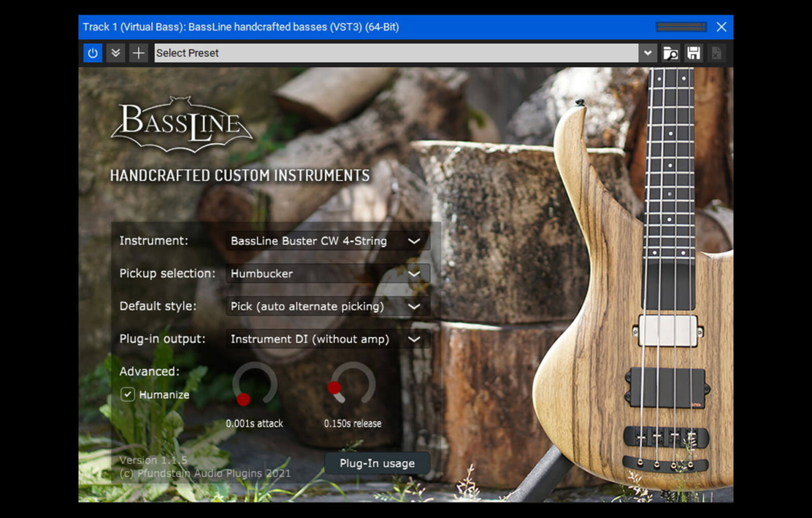Open the Pickup selection dropdown showing Humbucker

327,273
